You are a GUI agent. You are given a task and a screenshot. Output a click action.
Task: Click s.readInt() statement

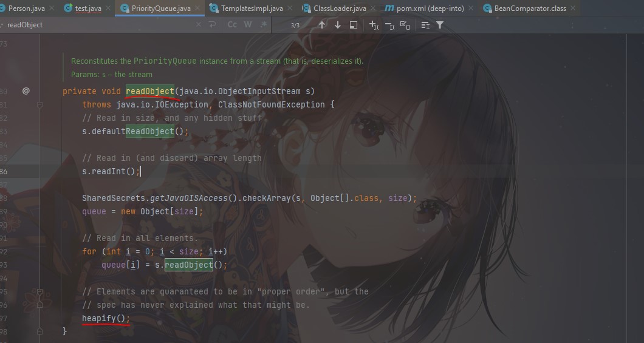[111, 171]
